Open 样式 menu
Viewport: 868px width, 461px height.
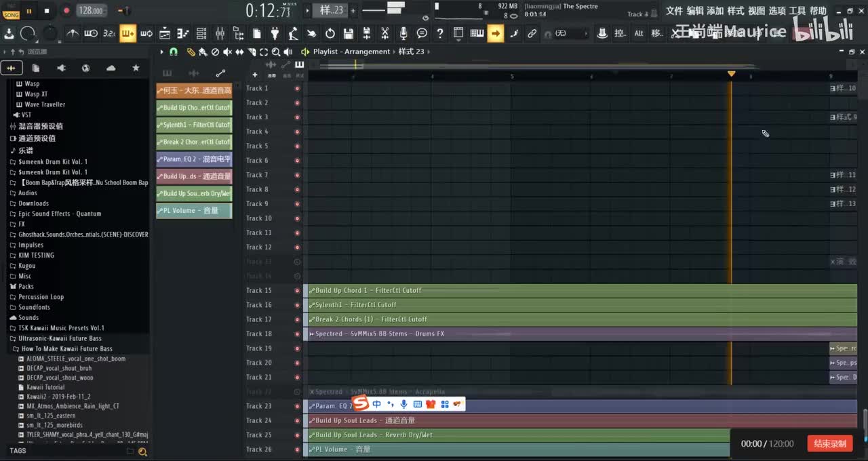point(736,11)
